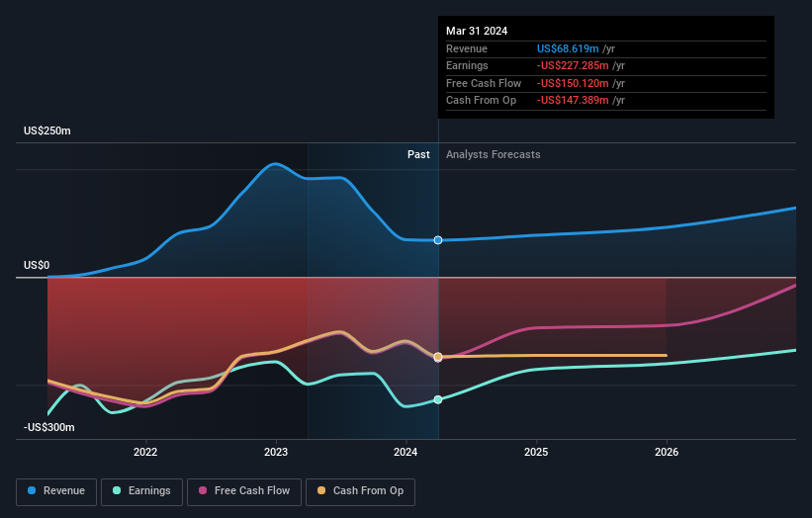Click the -US$227.285m earnings value

click(x=573, y=65)
